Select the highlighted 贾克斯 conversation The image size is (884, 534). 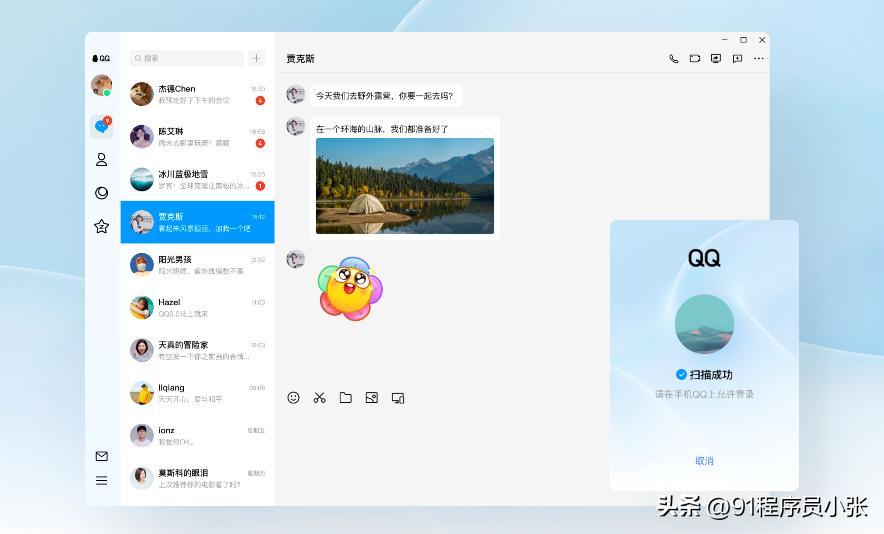click(x=197, y=222)
